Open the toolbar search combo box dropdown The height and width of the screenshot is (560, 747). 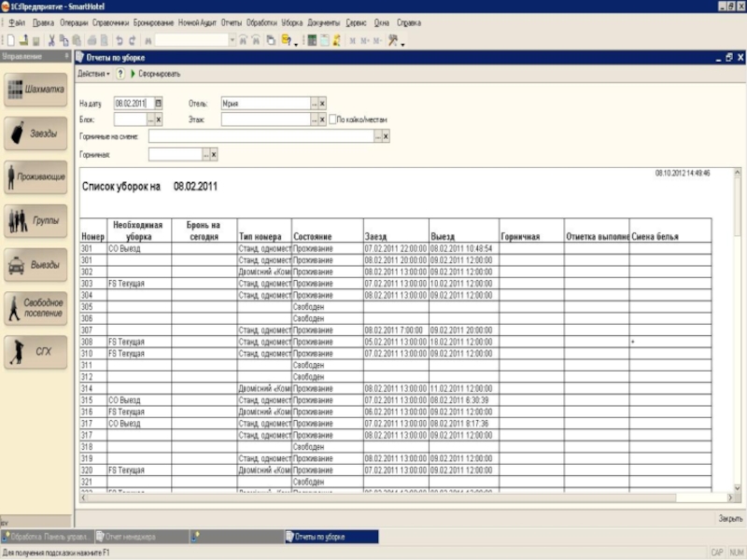(x=233, y=40)
